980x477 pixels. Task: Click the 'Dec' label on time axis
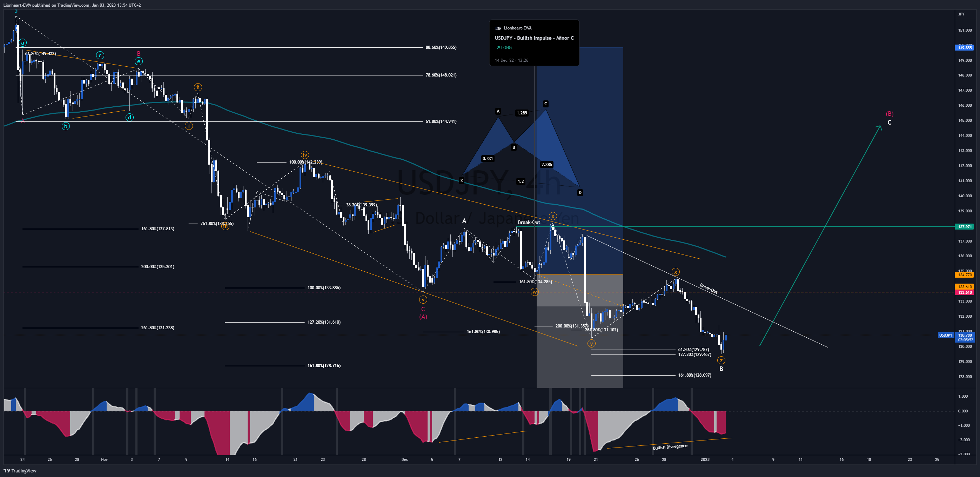[x=404, y=459]
